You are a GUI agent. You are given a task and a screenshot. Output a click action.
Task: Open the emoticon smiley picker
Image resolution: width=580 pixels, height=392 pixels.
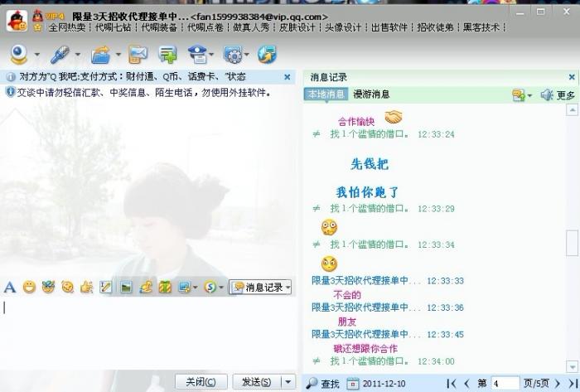pyautogui.click(x=29, y=287)
